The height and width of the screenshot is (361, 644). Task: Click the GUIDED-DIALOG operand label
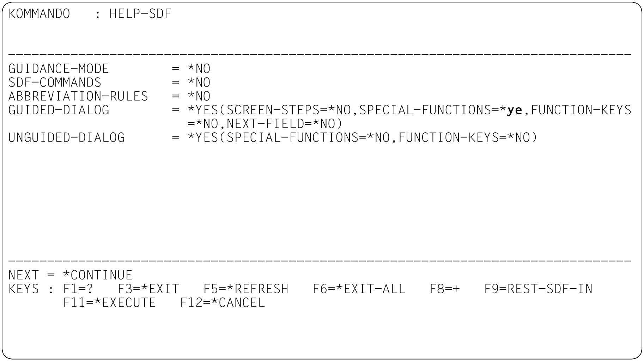pyautogui.click(x=59, y=110)
